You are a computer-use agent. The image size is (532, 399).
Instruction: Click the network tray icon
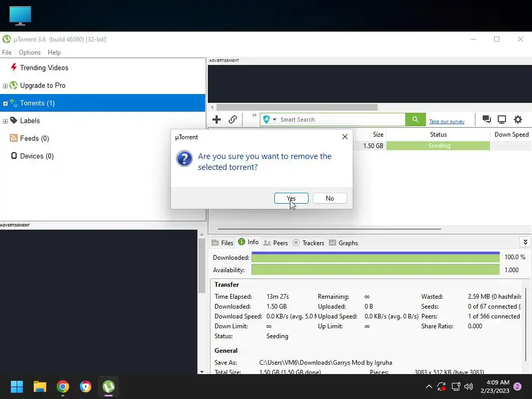[x=456, y=387]
